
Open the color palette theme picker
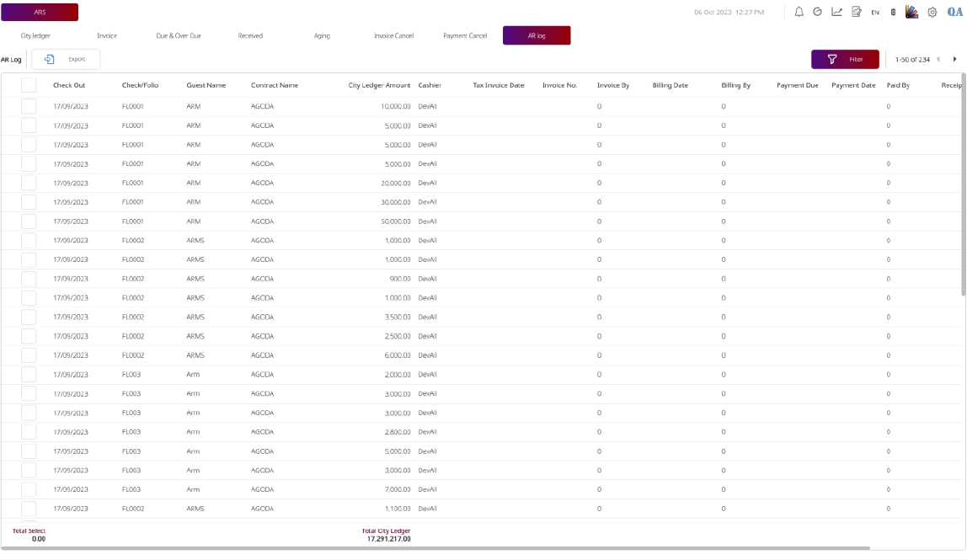pyautogui.click(x=911, y=12)
